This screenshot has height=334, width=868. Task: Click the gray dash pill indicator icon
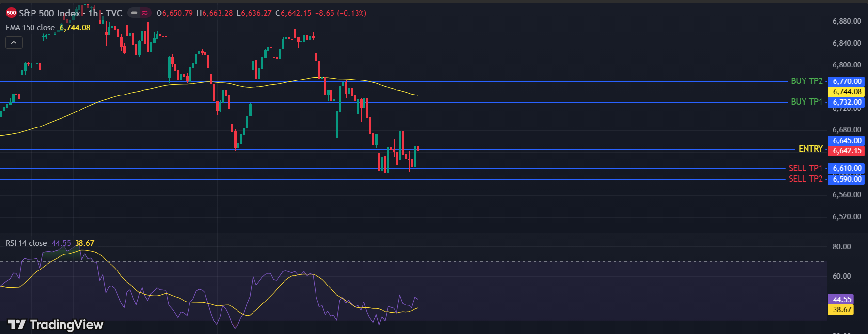pos(134,13)
